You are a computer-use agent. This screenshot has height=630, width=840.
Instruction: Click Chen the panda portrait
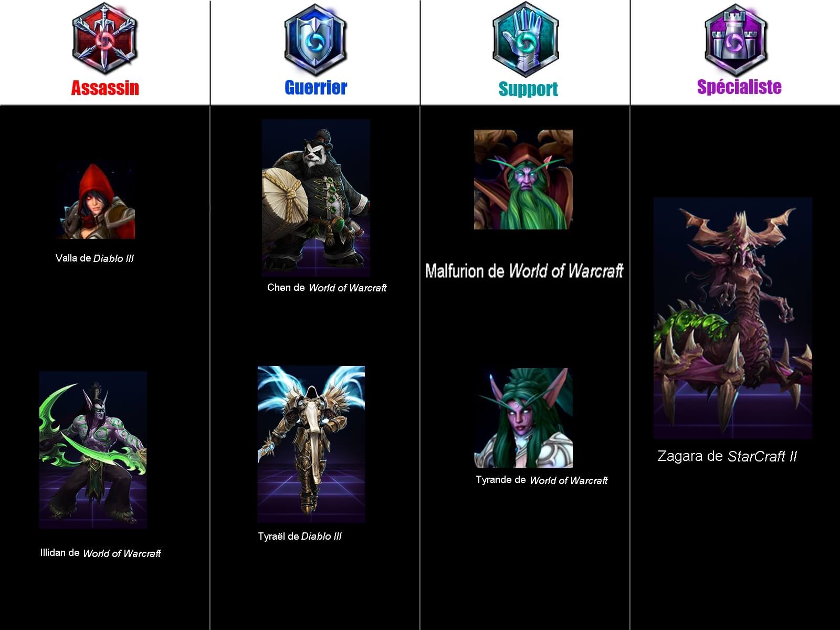[316, 198]
